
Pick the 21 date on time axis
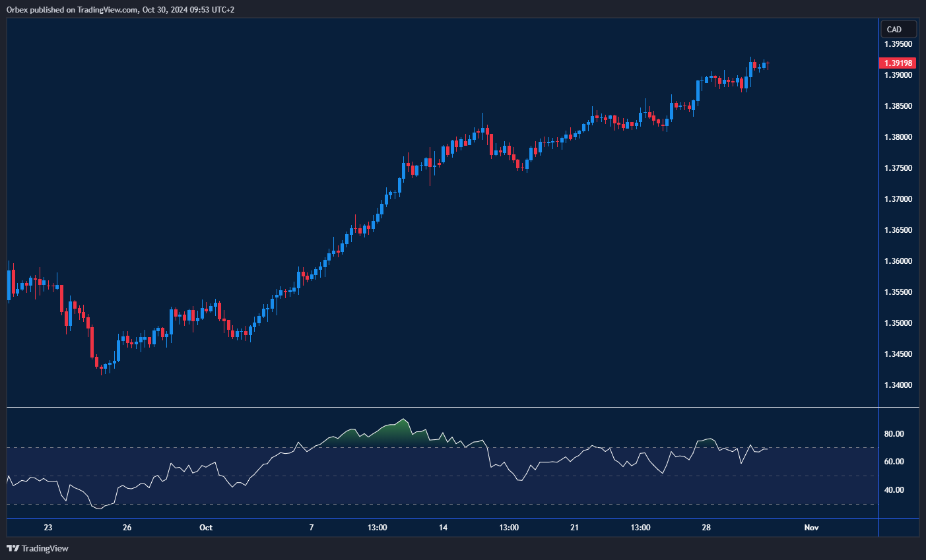point(575,528)
